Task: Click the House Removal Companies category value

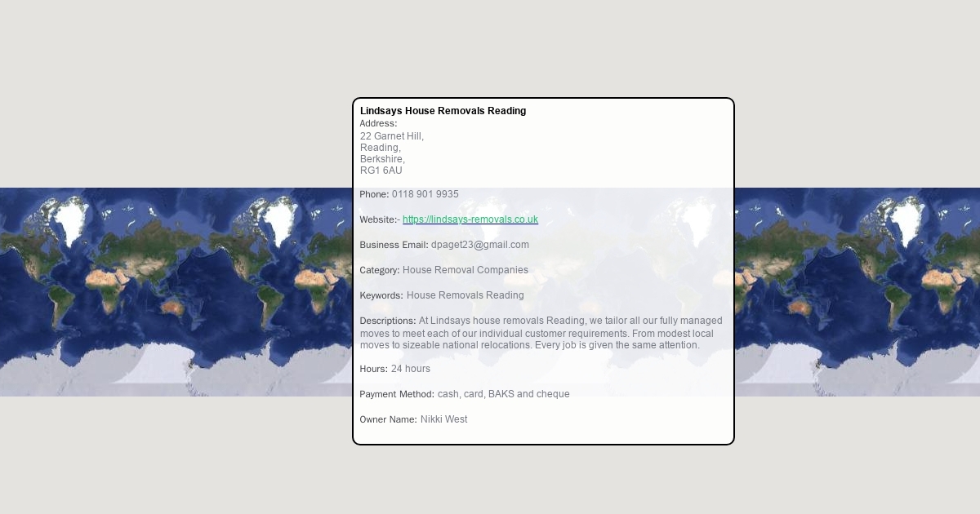Action: click(x=465, y=270)
